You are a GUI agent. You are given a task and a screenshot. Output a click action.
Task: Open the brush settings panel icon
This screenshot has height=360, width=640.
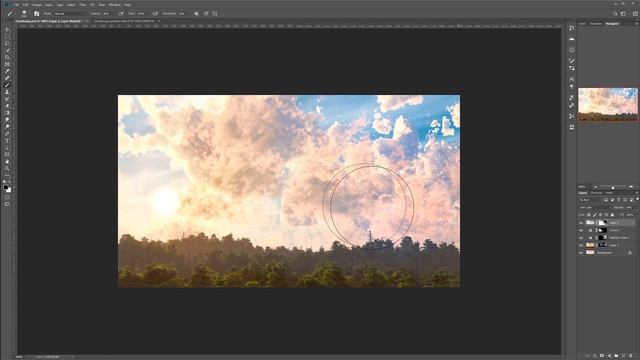36,13
